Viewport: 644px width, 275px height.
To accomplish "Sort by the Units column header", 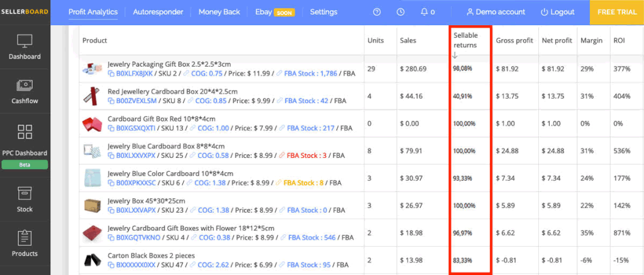I will (x=375, y=40).
